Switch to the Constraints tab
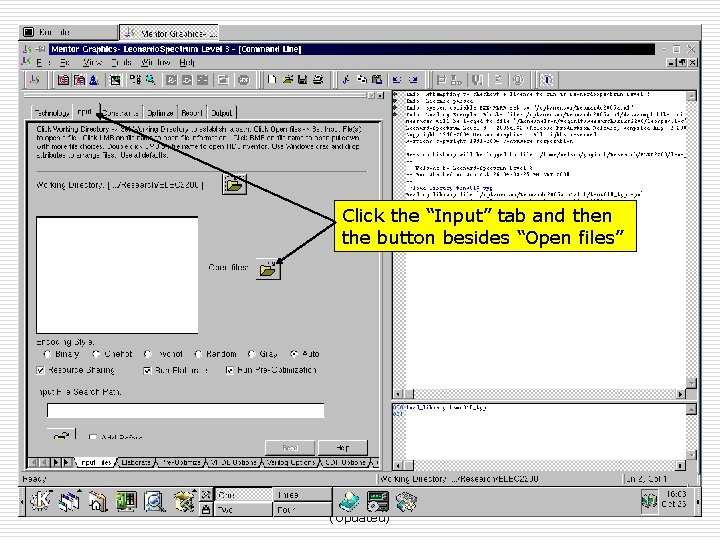Image resolution: width=720 pixels, height=540 pixels. pyautogui.click(x=120, y=112)
